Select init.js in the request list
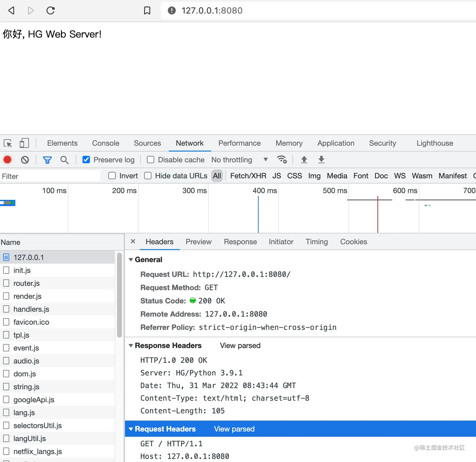The width and height of the screenshot is (476, 462). 57,270
